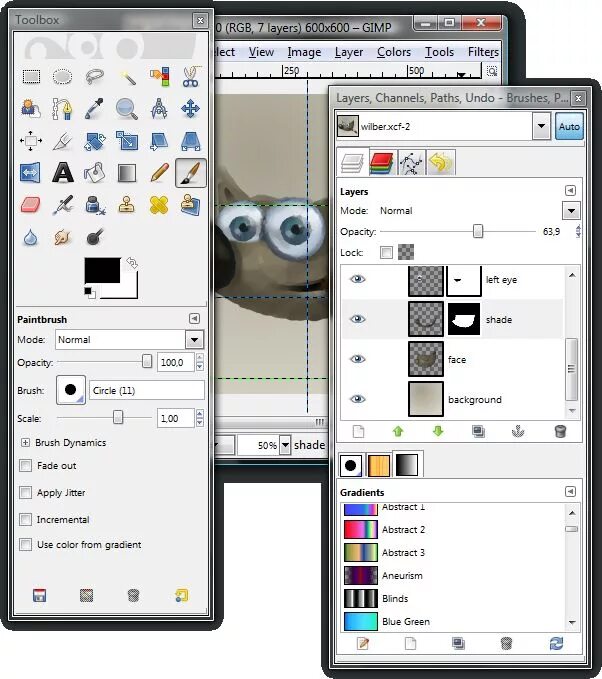Select the Blur/Sharpen droplet tool
This screenshot has width=602, height=679.
click(x=31, y=237)
